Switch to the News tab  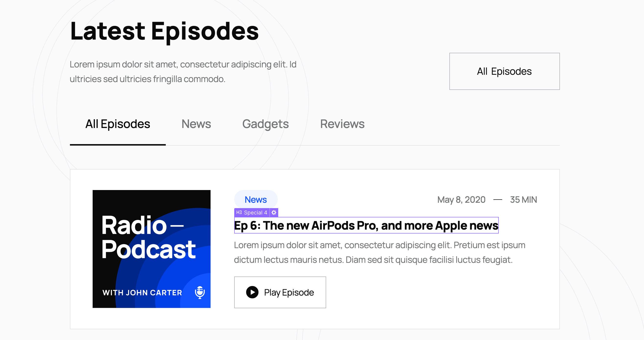pyautogui.click(x=196, y=124)
